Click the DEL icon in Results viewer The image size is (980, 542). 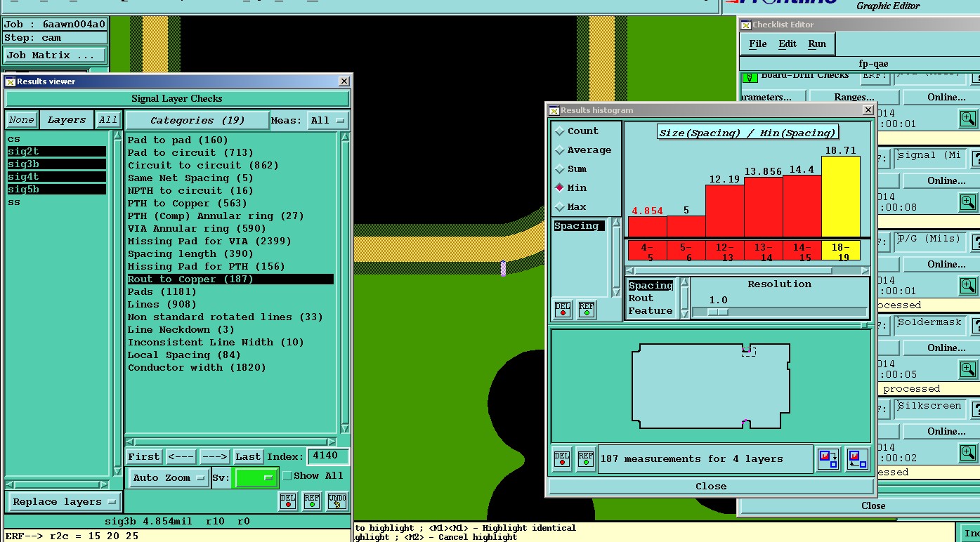click(288, 501)
